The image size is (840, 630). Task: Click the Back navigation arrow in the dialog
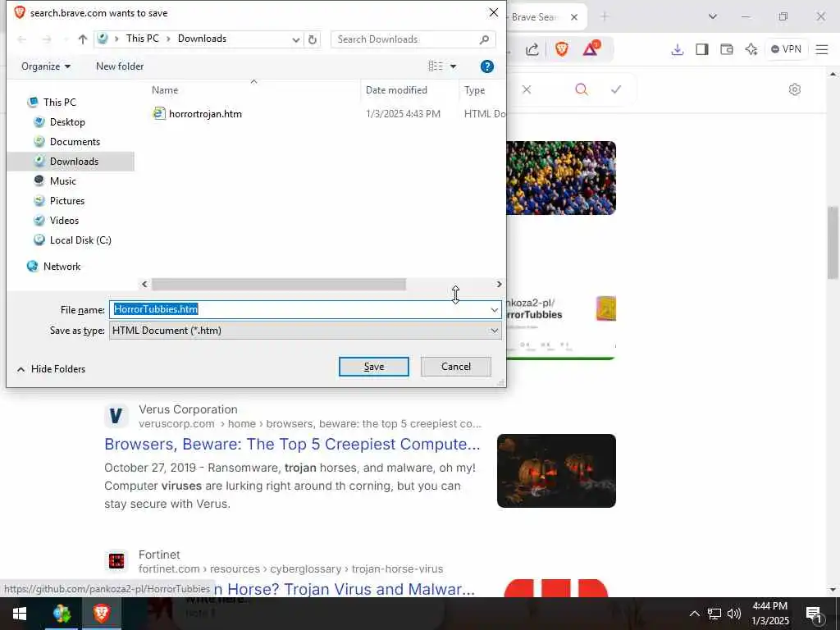[x=22, y=39]
